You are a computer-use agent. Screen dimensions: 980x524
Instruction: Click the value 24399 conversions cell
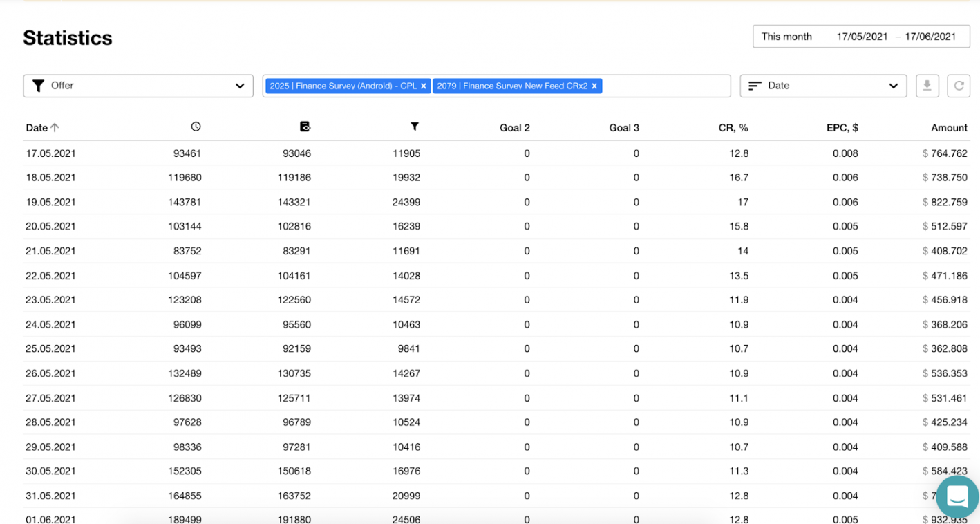click(406, 203)
